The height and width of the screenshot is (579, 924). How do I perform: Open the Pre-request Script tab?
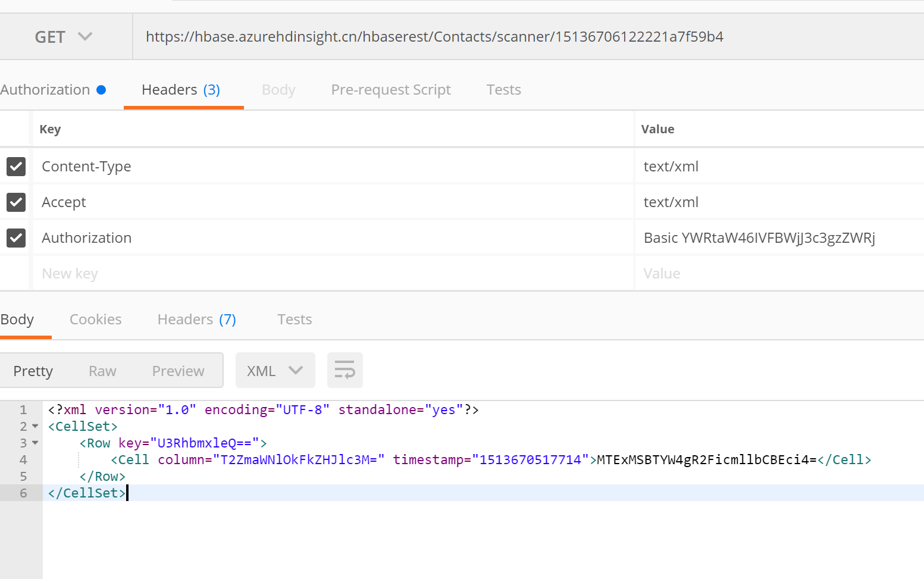pyautogui.click(x=390, y=90)
